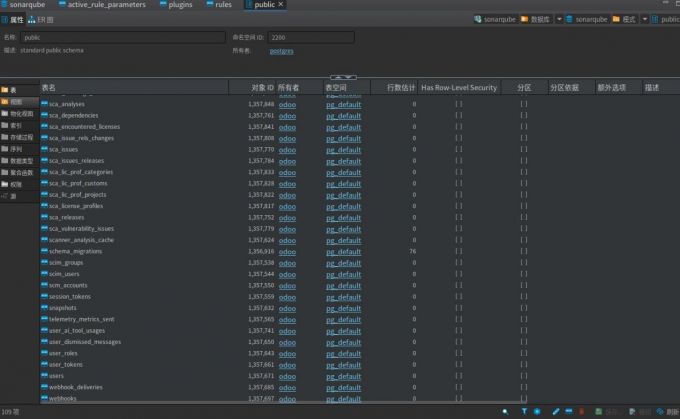The width and height of the screenshot is (680, 419).
Task: Click pg_default link for users row
Action: coord(343,376)
